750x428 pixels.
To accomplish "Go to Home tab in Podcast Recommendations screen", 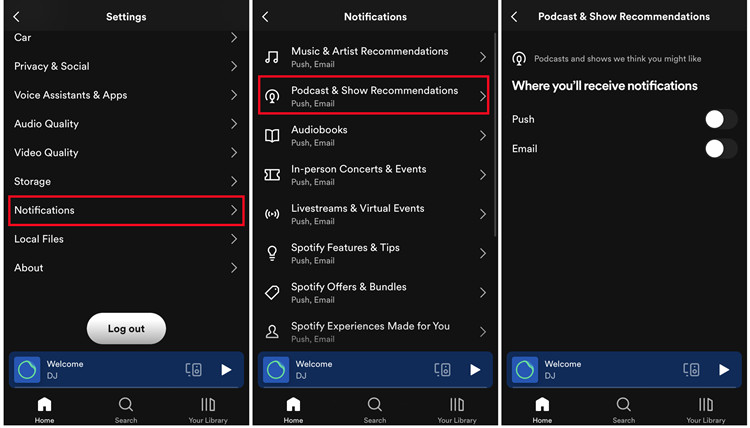I will click(542, 410).
